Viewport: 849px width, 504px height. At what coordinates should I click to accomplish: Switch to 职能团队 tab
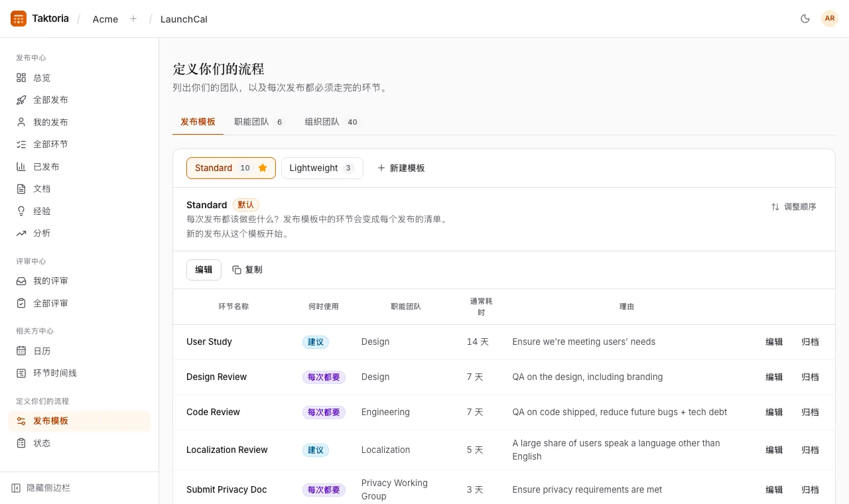click(259, 122)
